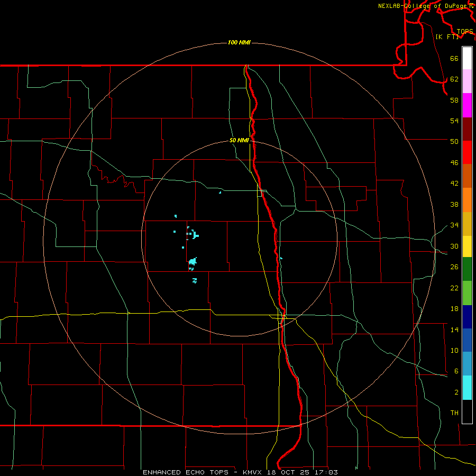The width and height of the screenshot is (476, 476).
Task: Click the "62" legend value label
Action: coord(454,79)
